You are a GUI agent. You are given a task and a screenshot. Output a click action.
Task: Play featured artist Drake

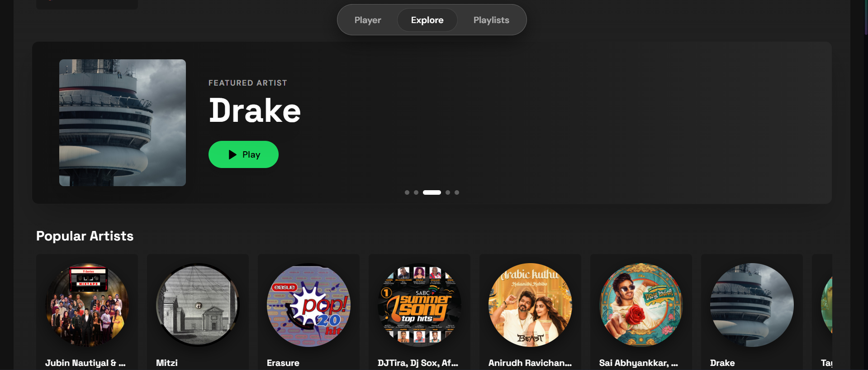pos(243,154)
